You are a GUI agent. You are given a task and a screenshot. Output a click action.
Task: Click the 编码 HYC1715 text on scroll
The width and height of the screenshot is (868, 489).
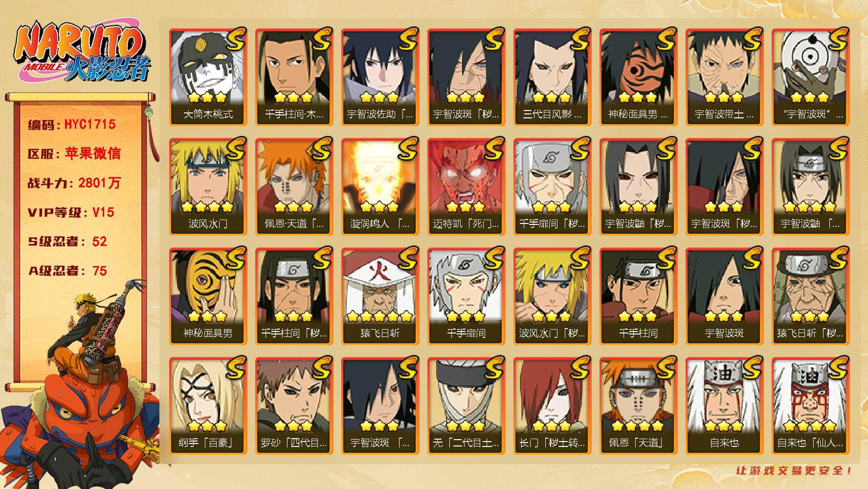pyautogui.click(x=72, y=124)
